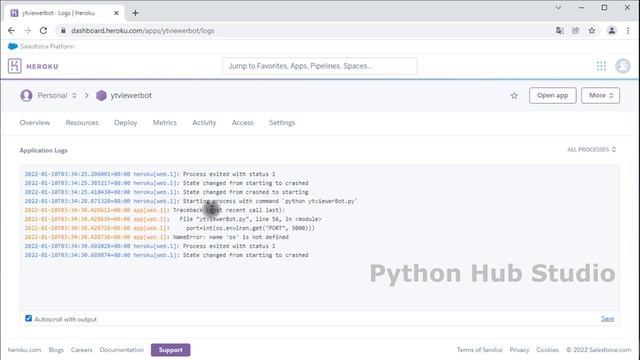Click the Open app button
Screen dimensions: 640x360
[553, 96]
